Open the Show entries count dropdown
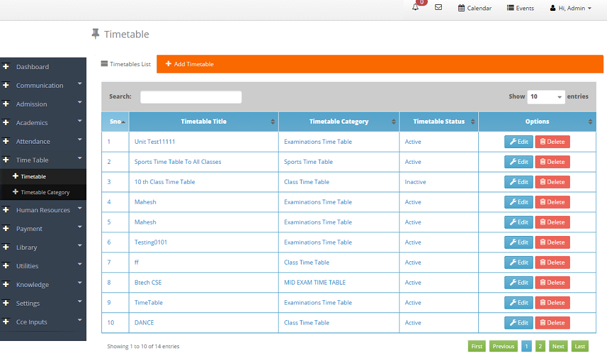Screen dimensions: 607x364 point(546,96)
